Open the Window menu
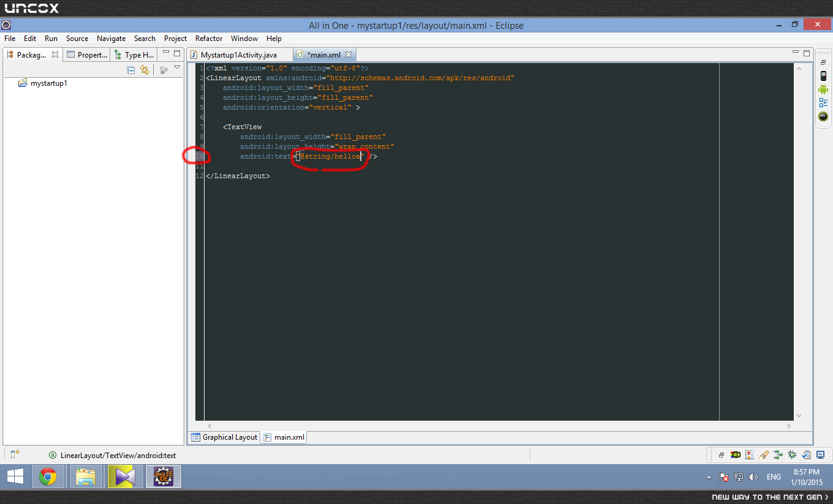This screenshot has width=833, height=504. [244, 38]
